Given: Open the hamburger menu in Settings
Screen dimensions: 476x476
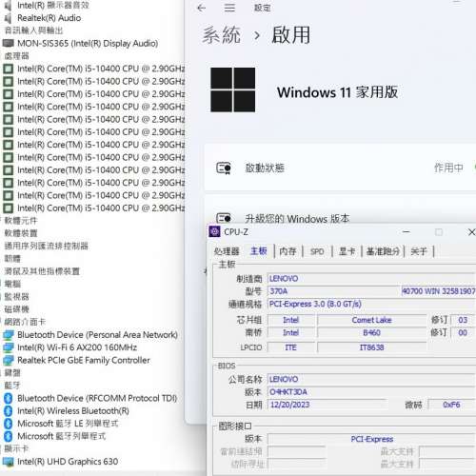Looking at the screenshot, I should [229, 8].
